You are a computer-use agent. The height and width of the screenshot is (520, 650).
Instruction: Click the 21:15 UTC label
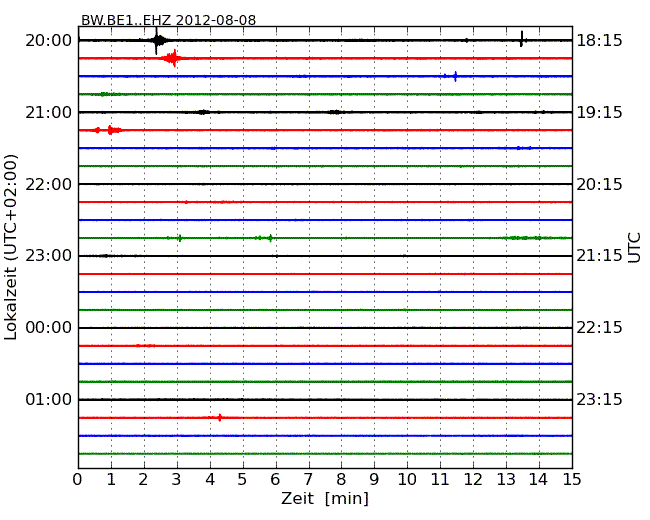tap(599, 256)
